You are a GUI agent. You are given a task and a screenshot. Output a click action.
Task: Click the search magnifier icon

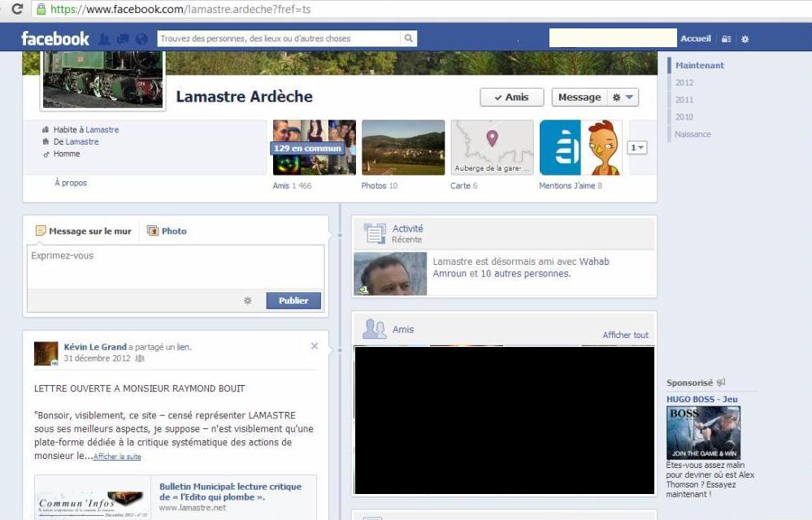[x=409, y=38]
